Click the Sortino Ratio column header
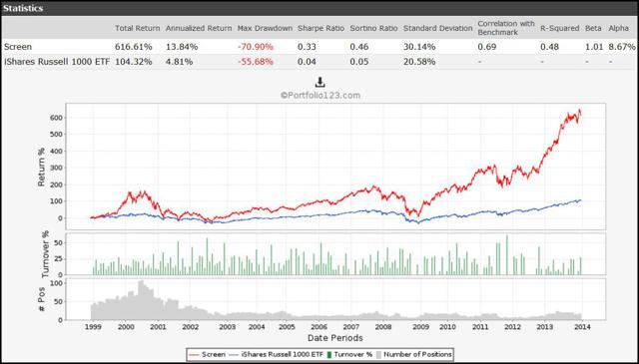 [373, 29]
